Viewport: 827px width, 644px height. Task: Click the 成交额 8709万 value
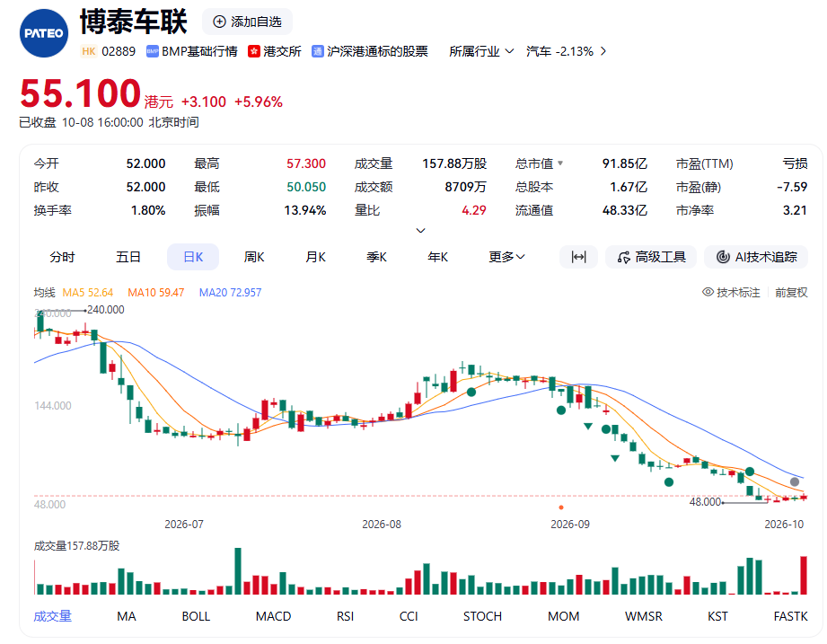coord(466,187)
